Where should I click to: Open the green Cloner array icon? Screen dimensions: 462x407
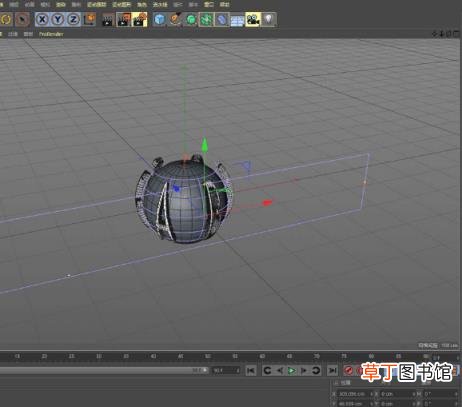coord(206,19)
